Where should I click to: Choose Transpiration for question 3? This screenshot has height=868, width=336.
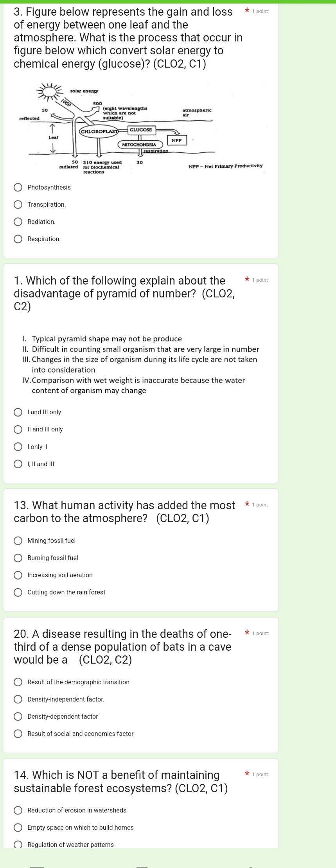coord(18,205)
